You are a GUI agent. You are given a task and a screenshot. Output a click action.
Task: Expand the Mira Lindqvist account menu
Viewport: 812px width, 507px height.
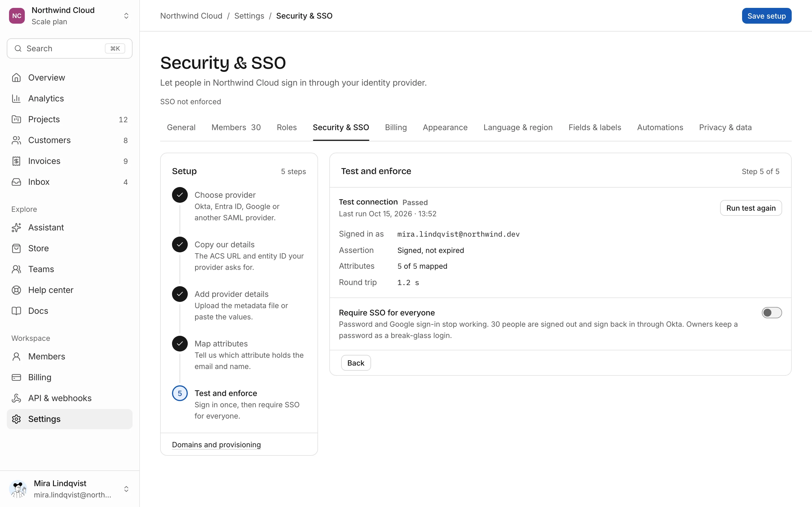tap(126, 489)
